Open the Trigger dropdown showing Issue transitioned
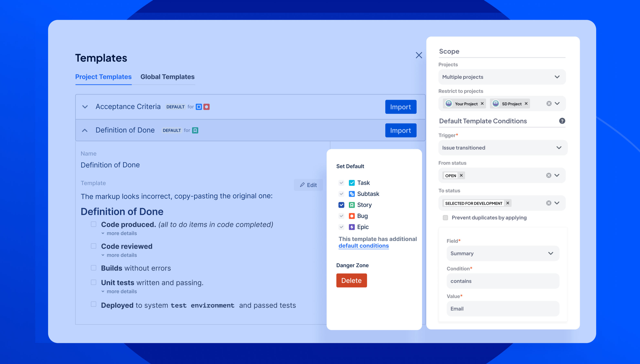Image resolution: width=640 pixels, height=364 pixels. [503, 148]
